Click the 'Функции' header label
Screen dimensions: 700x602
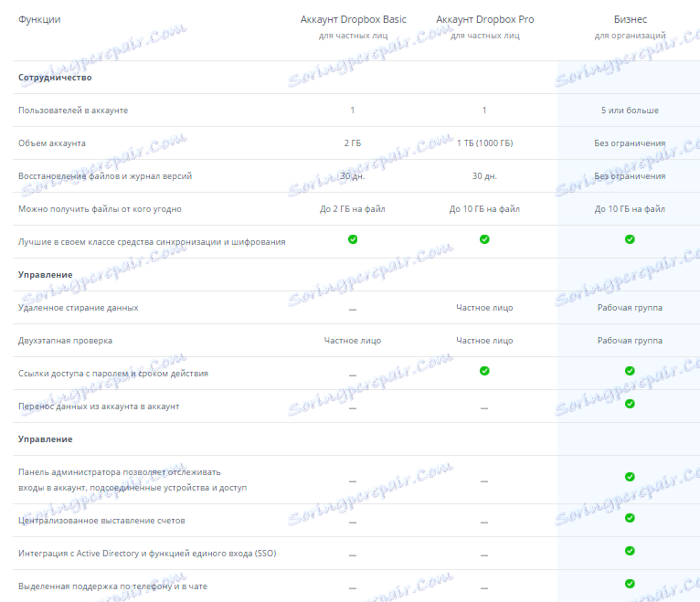click(39, 19)
